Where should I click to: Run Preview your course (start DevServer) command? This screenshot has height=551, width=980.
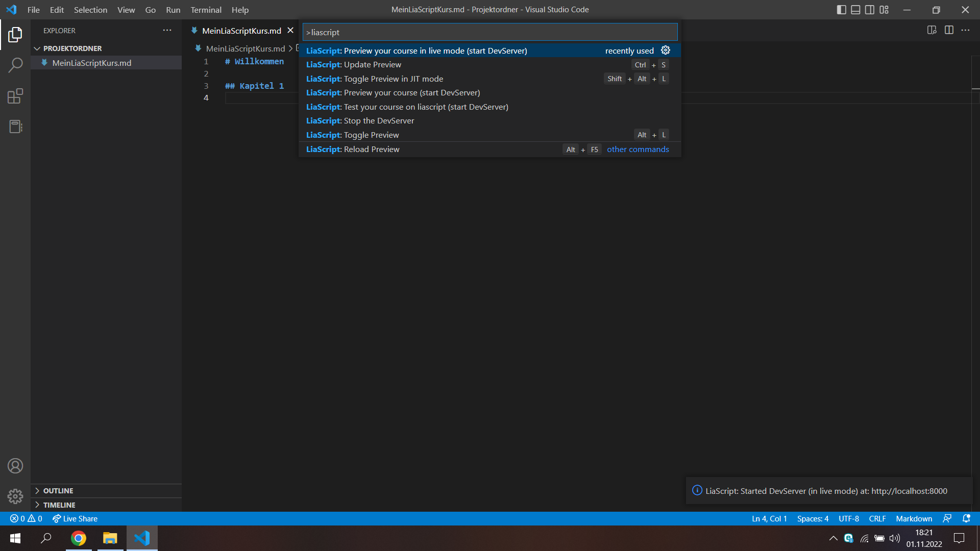click(x=490, y=93)
